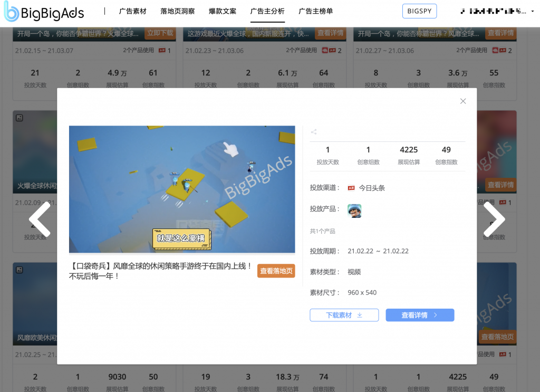Image resolution: width=540 pixels, height=392 pixels.
Task: Click the share icon in popup
Action: (313, 131)
